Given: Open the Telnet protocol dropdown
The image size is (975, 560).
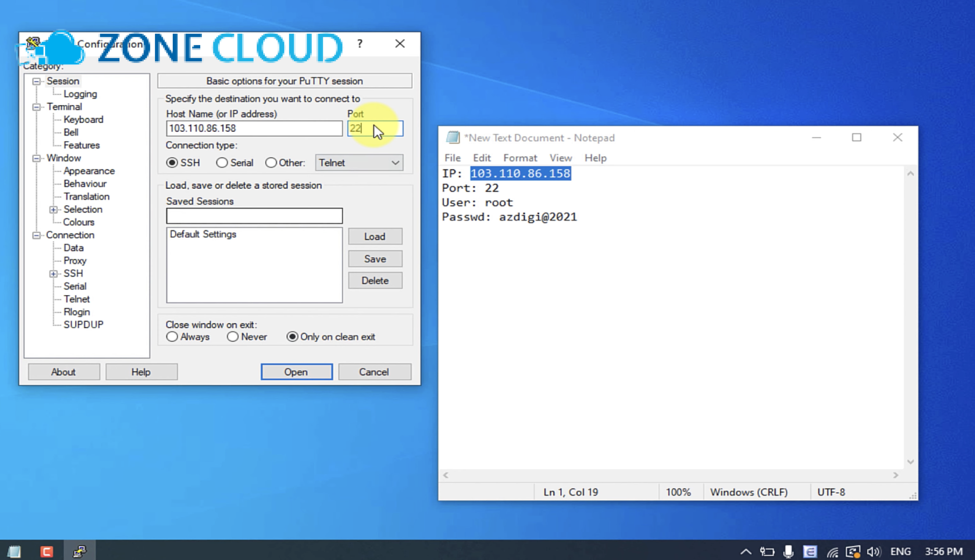Looking at the screenshot, I should (x=359, y=163).
